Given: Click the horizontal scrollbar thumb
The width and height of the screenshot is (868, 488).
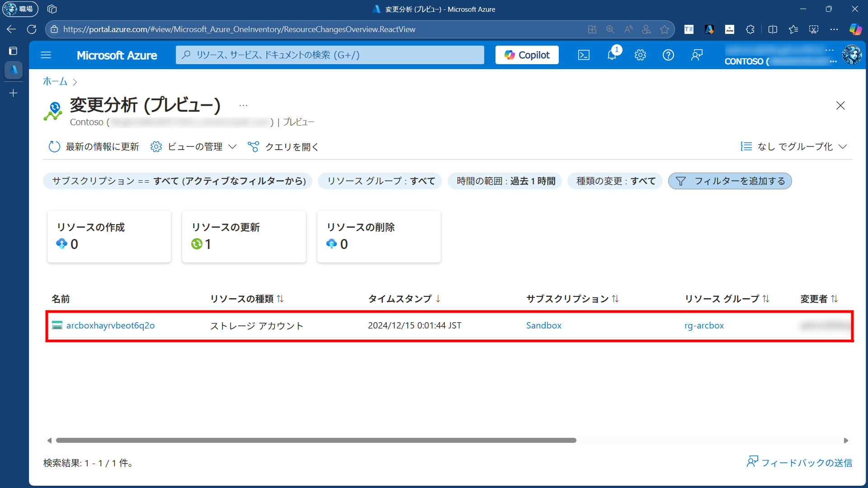Looking at the screenshot, I should [x=316, y=441].
